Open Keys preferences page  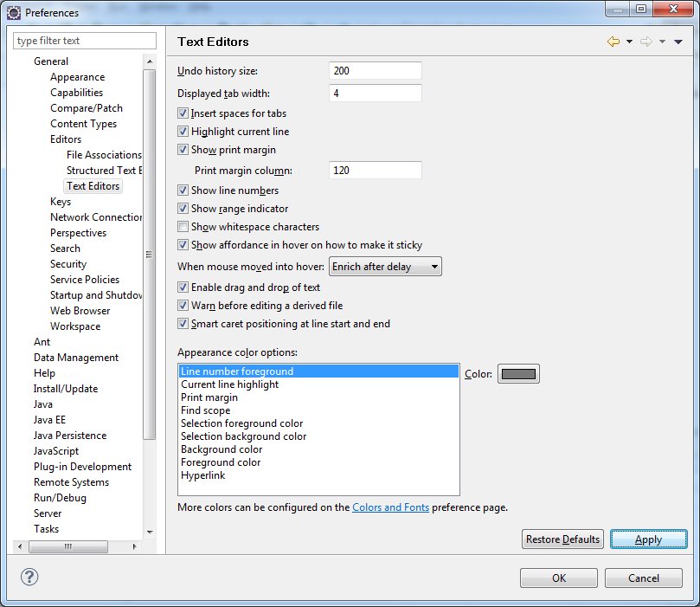(61, 202)
